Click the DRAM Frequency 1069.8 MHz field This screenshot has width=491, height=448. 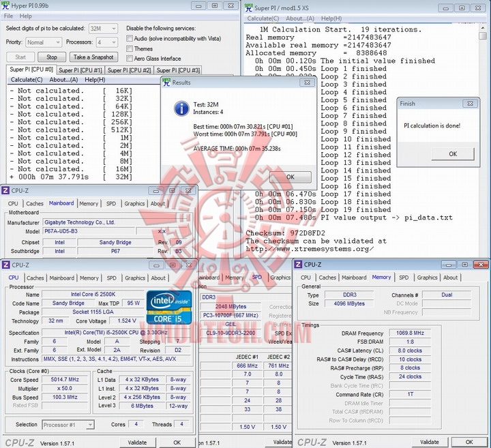click(410, 333)
